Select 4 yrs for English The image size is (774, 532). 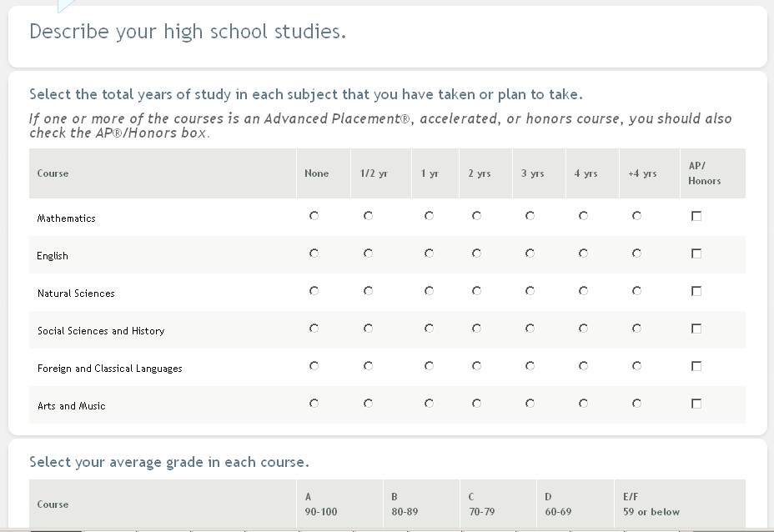[583, 253]
